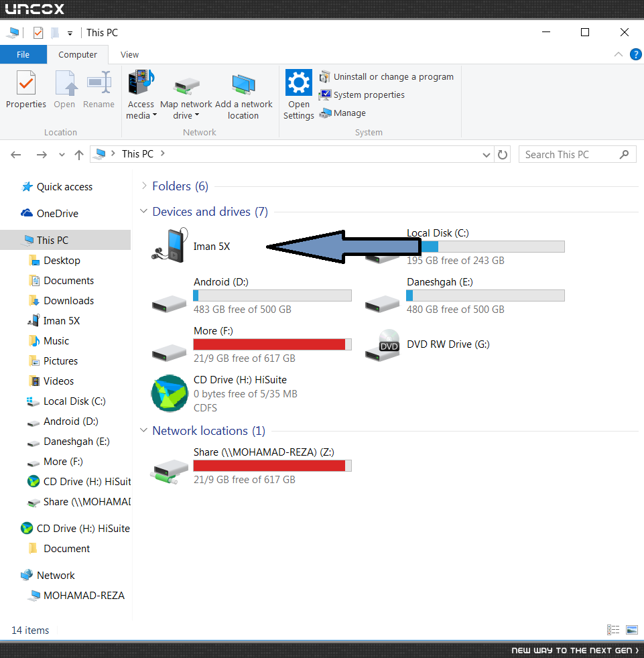Select the Share (Z:) network drive icon
Image resolution: width=644 pixels, height=658 pixels.
click(x=169, y=472)
